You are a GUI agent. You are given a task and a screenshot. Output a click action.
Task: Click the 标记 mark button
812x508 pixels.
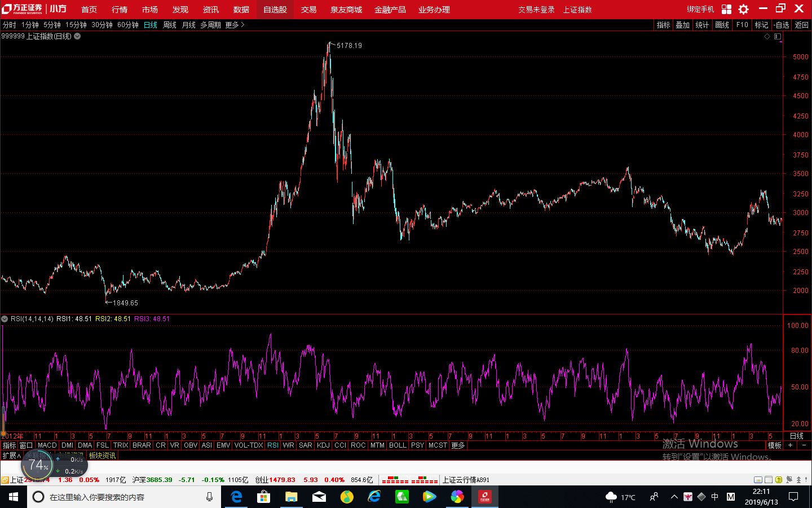[762, 25]
